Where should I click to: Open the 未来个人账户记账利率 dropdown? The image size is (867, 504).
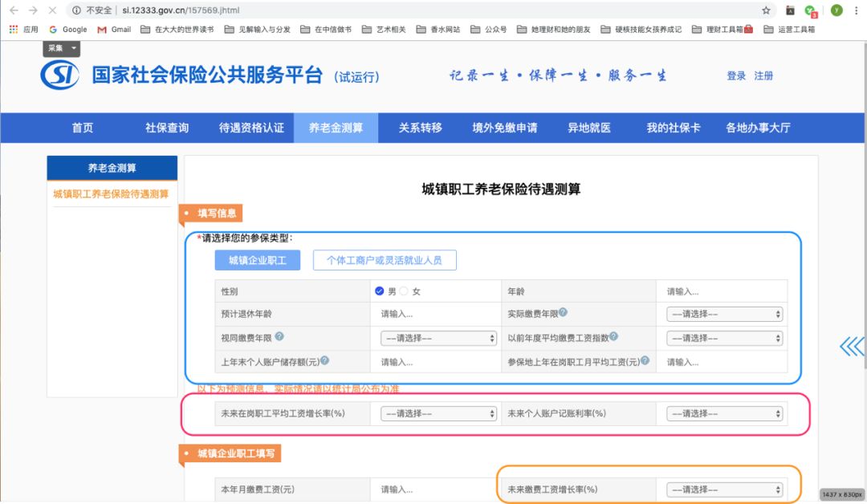tap(725, 413)
